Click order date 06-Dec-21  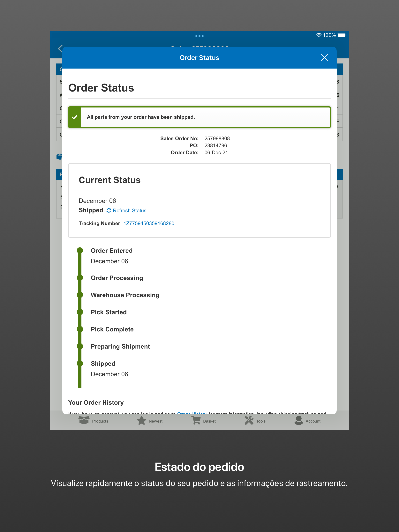coord(216,152)
